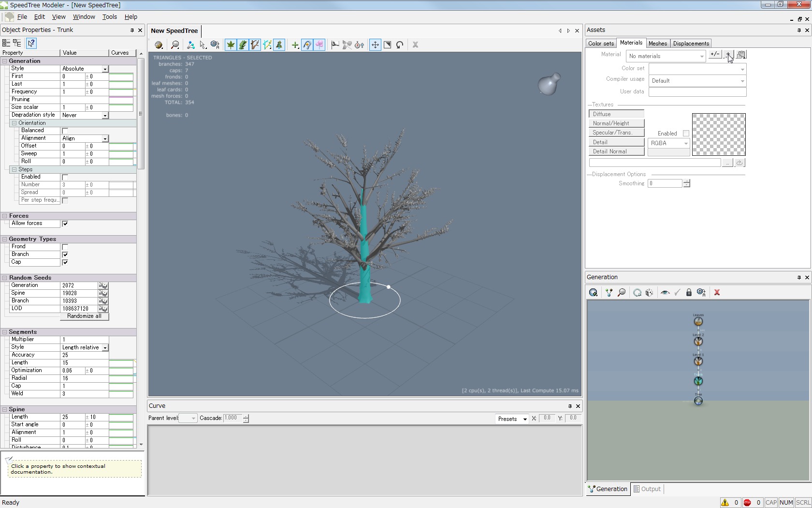Uncheck the Allow forces checkbox
The width and height of the screenshot is (812, 508).
[65, 224]
